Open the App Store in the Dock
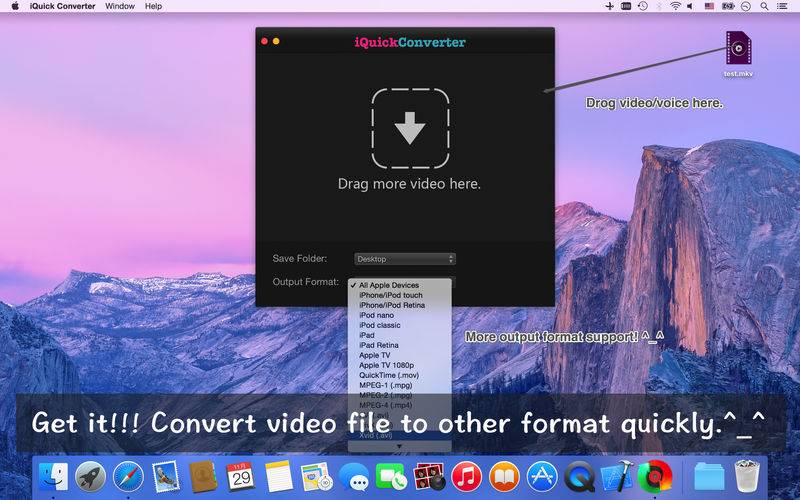 (542, 477)
